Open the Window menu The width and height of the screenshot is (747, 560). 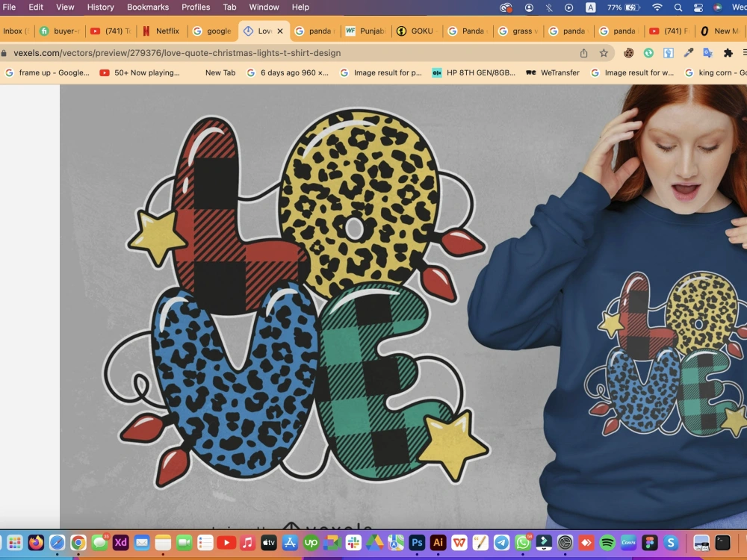[x=264, y=7]
